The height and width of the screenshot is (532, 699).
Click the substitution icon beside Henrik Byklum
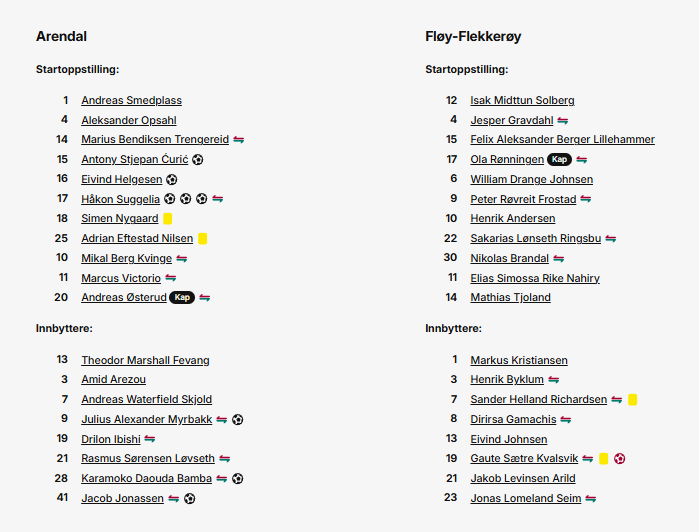tap(553, 380)
